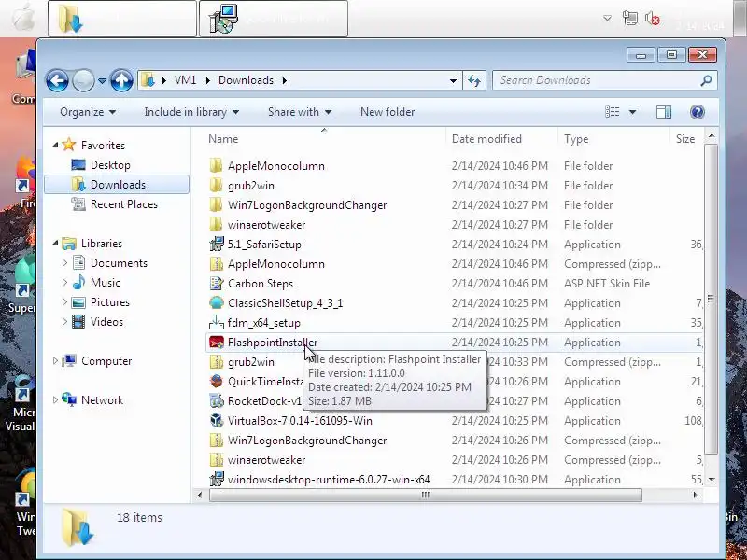The image size is (747, 560).
Task: Expand the Computer tree node
Action: pyautogui.click(x=55, y=361)
